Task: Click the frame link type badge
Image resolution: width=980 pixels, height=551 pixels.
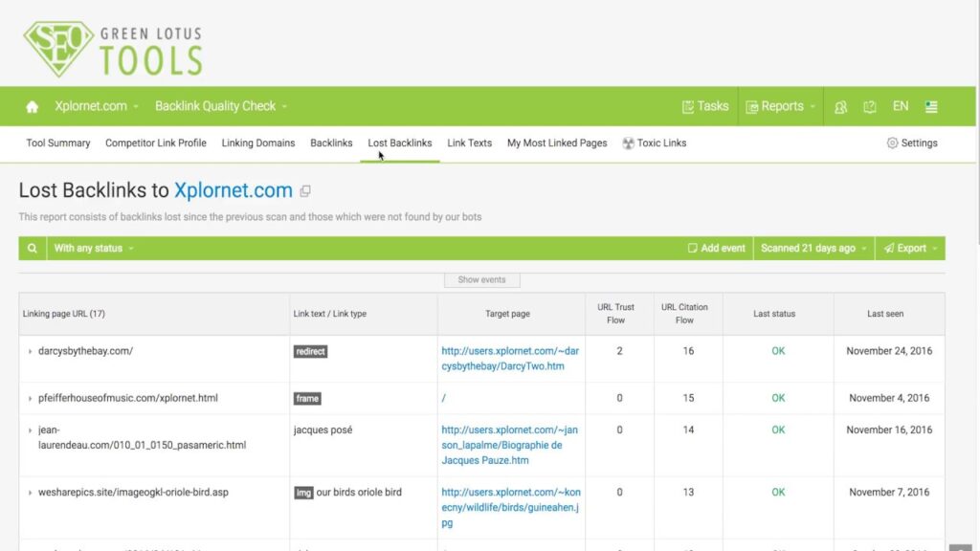Action: point(307,399)
